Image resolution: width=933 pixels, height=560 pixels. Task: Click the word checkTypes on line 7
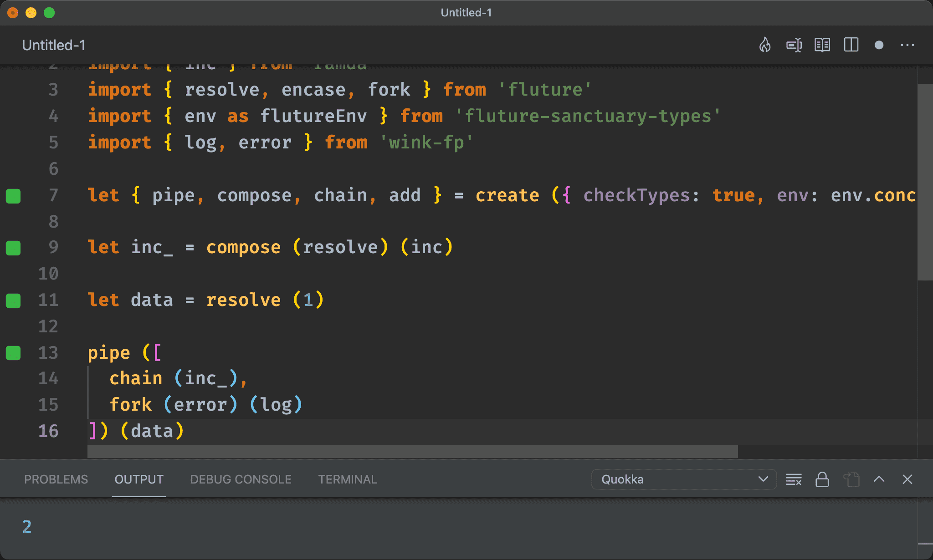pyautogui.click(x=636, y=195)
